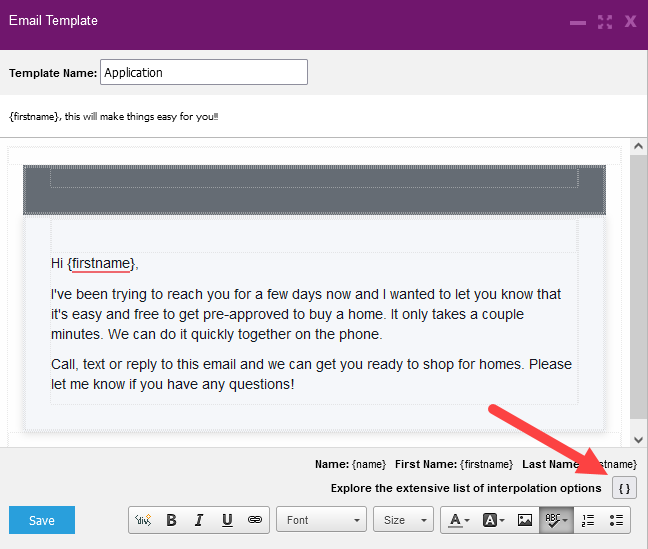Open the text color picker
Screen dimensions: 648x549
[459, 520]
